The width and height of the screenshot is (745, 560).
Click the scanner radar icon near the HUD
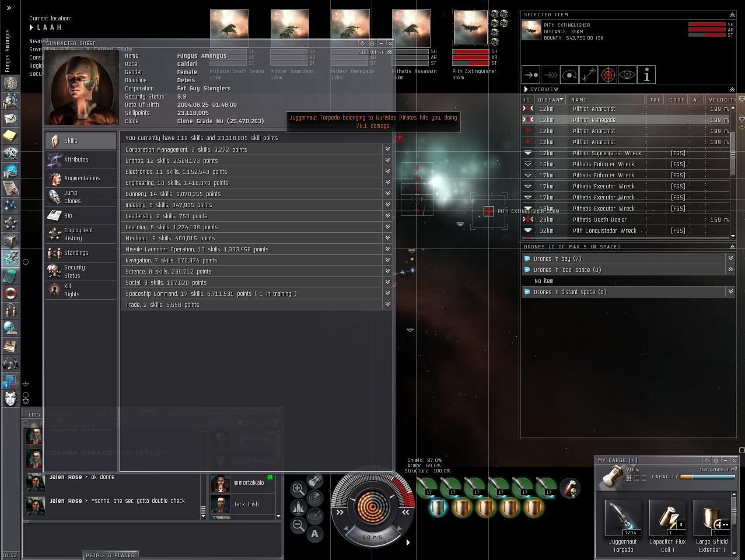pos(314,498)
